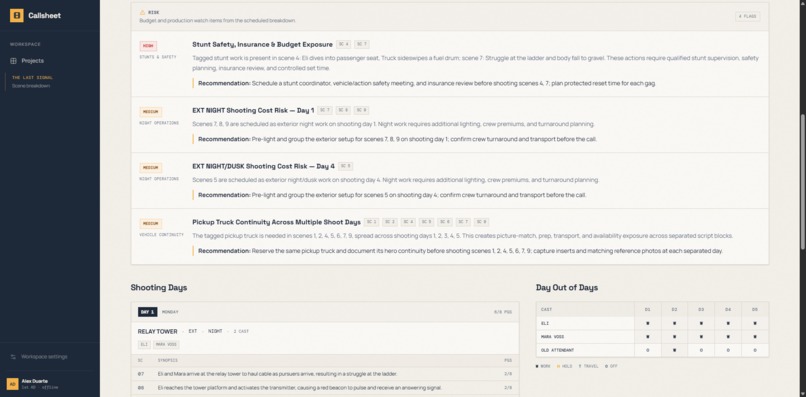Image resolution: width=806 pixels, height=397 pixels.
Task: Click the CAST column header
Action: (x=546, y=310)
